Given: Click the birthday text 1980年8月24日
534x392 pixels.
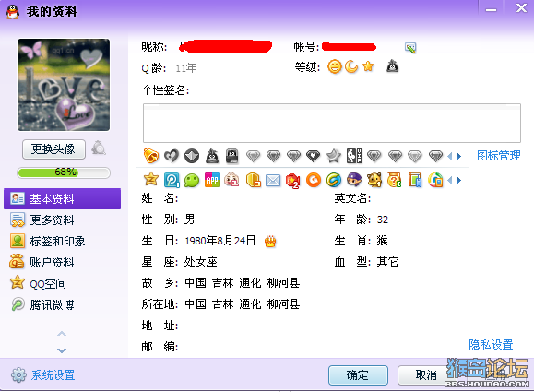Looking at the screenshot, I should click(x=220, y=241).
